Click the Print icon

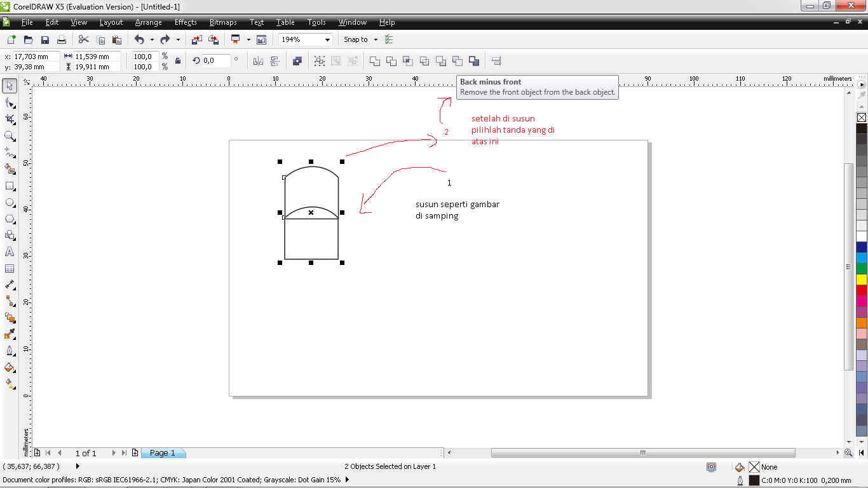62,39
